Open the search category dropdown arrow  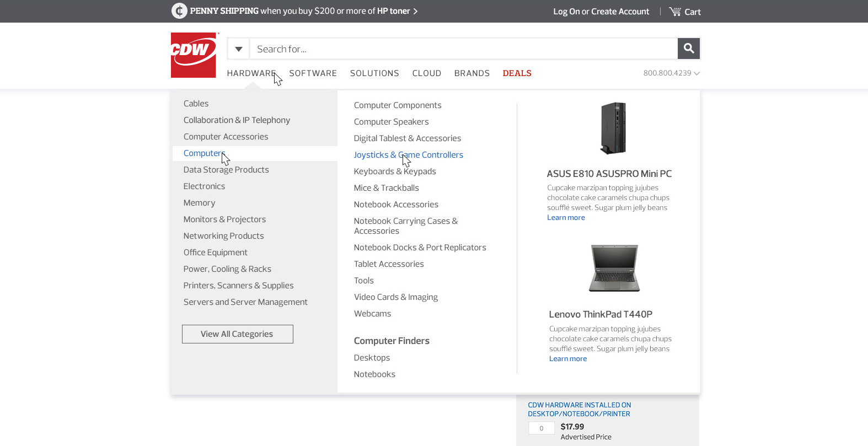pyautogui.click(x=238, y=49)
